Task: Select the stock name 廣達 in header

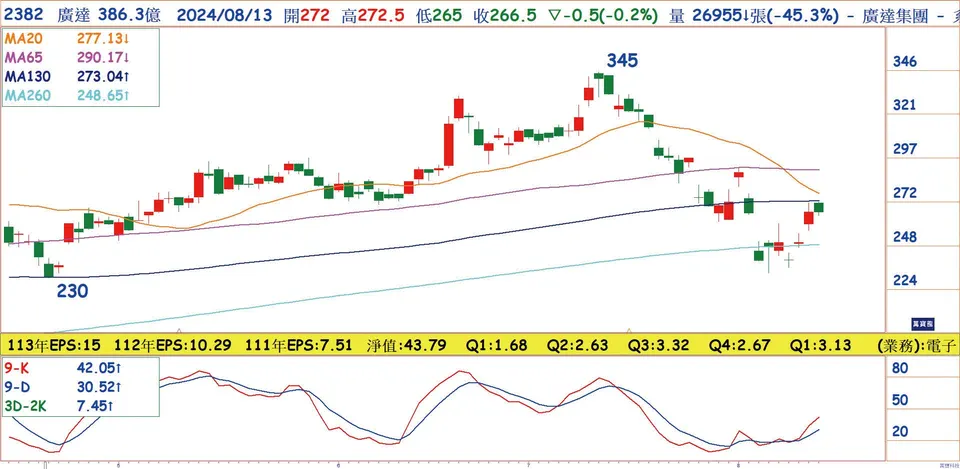Action: [73, 17]
